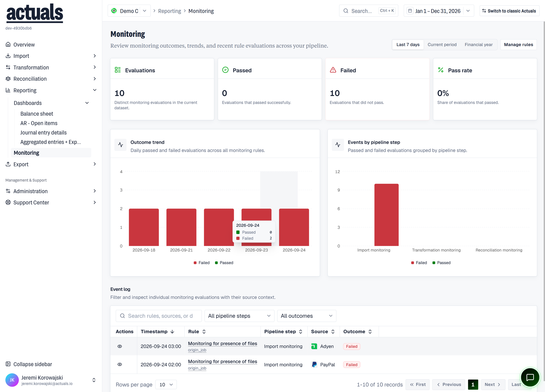
Task: Click the actuals logo
Action: point(35,13)
